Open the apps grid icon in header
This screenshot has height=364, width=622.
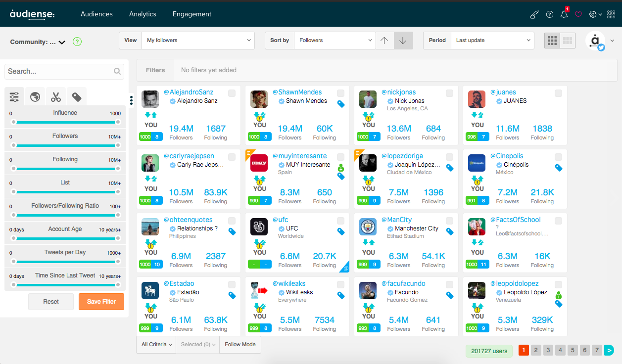pyautogui.click(x=612, y=14)
